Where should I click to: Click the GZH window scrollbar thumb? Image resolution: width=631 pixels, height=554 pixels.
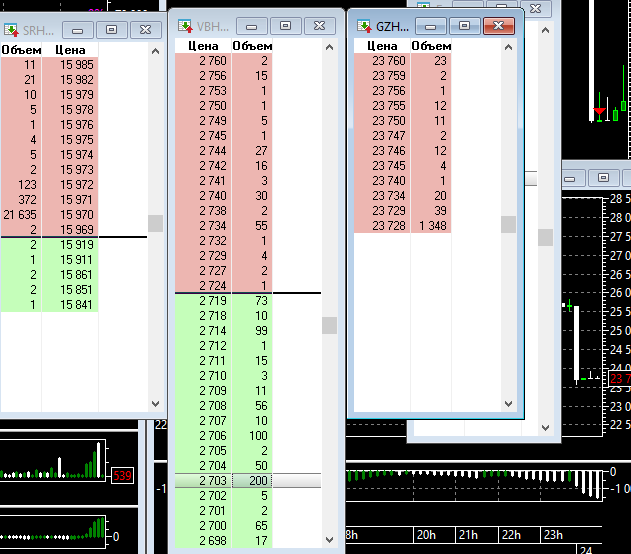[x=508, y=224]
